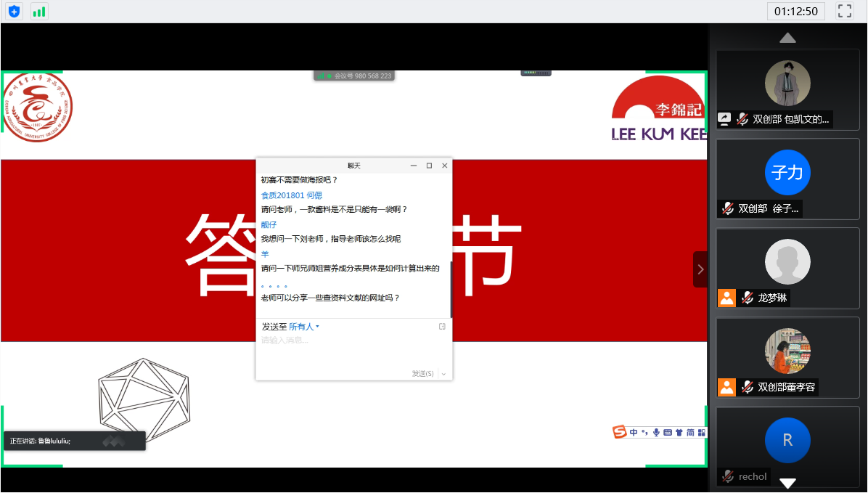Image resolution: width=868 pixels, height=493 pixels.
Task: Click the chat file/screenshot icon above input
Action: (x=442, y=327)
